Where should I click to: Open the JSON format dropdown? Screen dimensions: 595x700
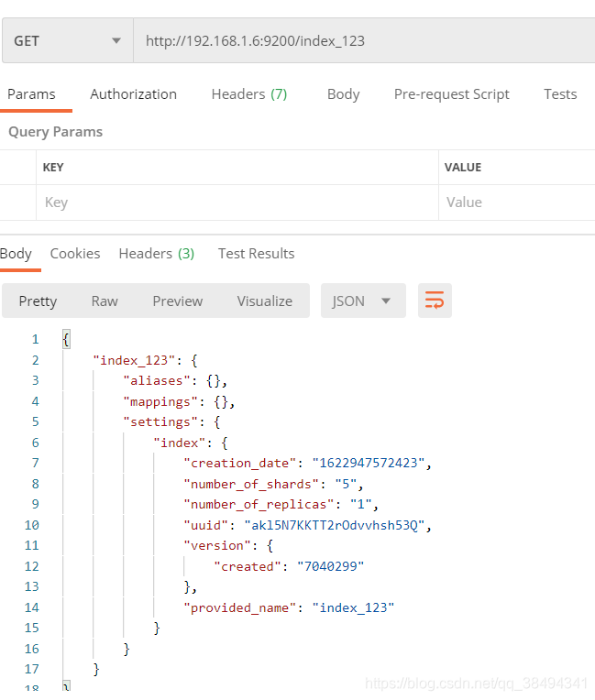pyautogui.click(x=362, y=301)
